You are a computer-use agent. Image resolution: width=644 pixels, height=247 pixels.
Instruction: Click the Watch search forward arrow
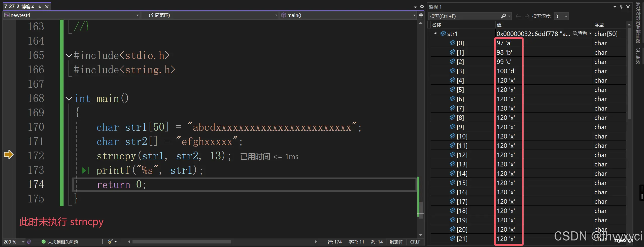[x=527, y=16]
